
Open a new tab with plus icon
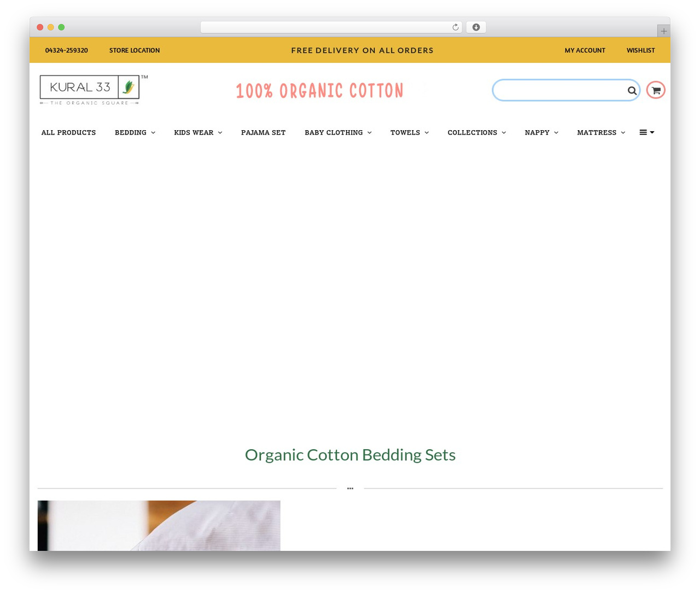click(663, 31)
